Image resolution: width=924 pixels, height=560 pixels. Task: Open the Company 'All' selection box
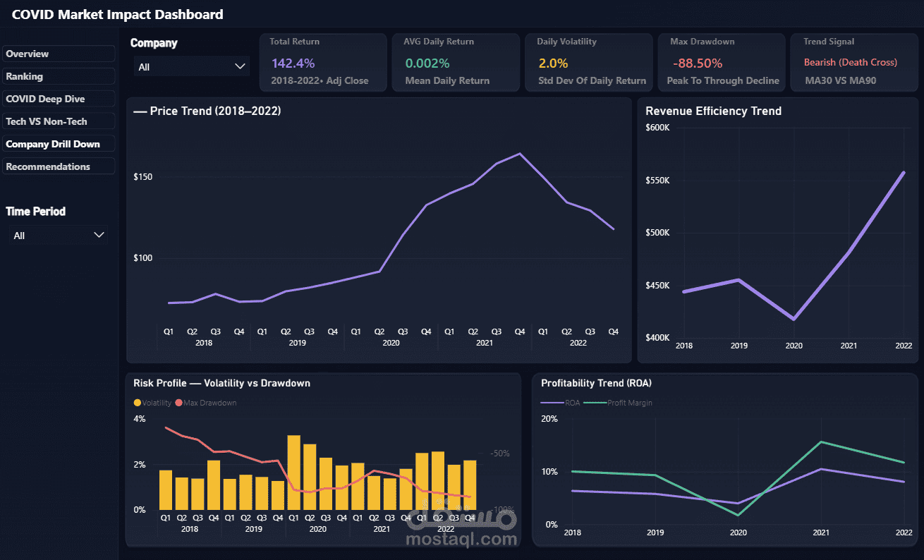click(x=192, y=66)
